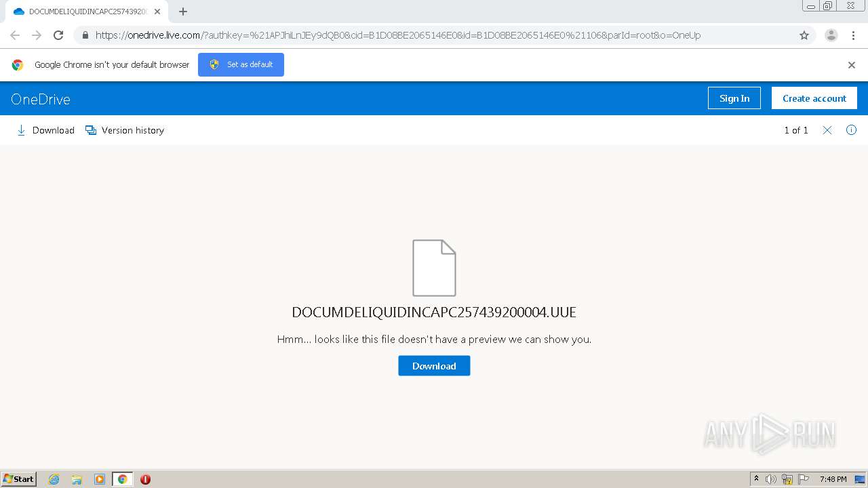Open the Chrome profile avatar
The height and width of the screenshot is (488, 868).
[831, 35]
